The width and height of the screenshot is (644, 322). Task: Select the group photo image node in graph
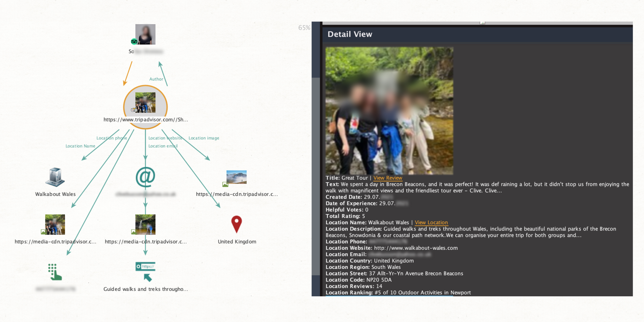click(55, 224)
